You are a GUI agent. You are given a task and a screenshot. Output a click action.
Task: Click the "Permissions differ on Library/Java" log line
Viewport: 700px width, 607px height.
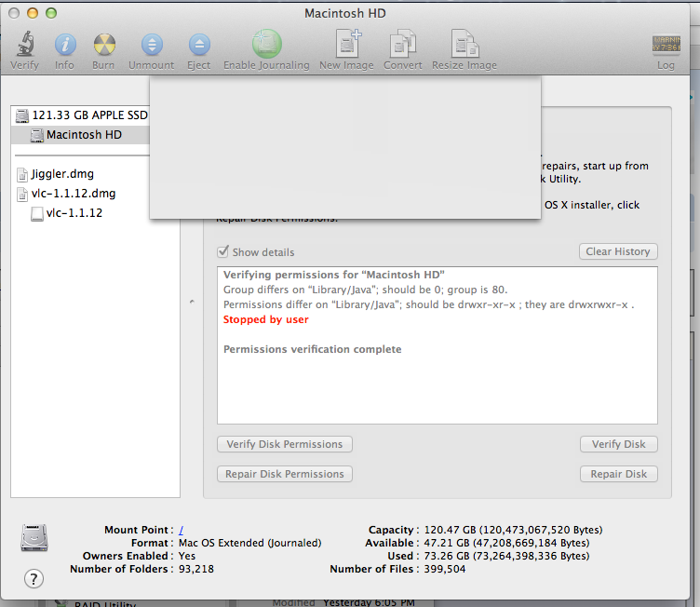tap(428, 304)
